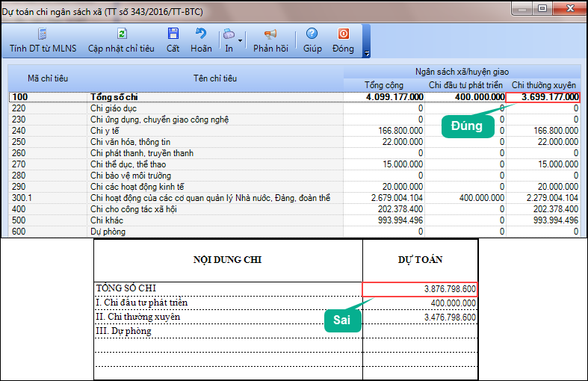Select the Chi văn hóa, thông tin row
This screenshot has width=588, height=381.
[294, 142]
